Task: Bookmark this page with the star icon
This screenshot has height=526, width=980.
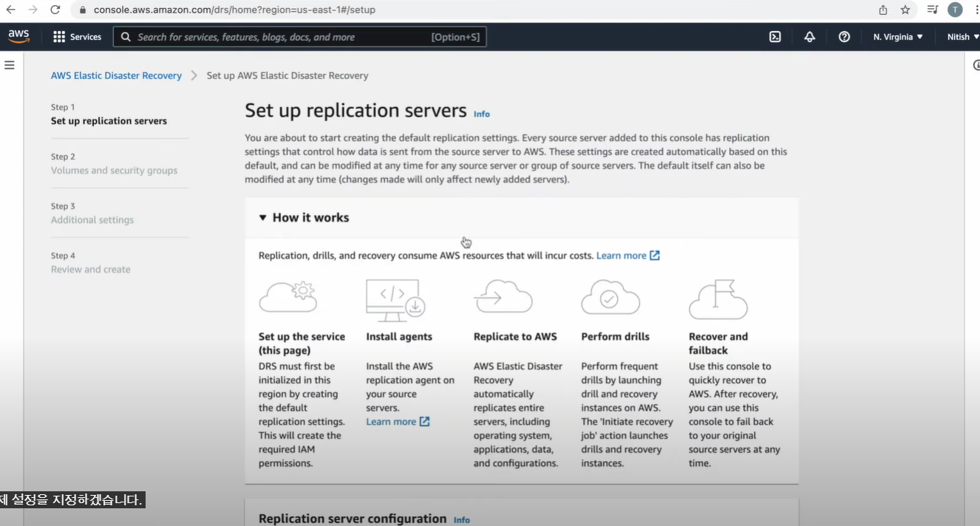Action: (x=905, y=10)
